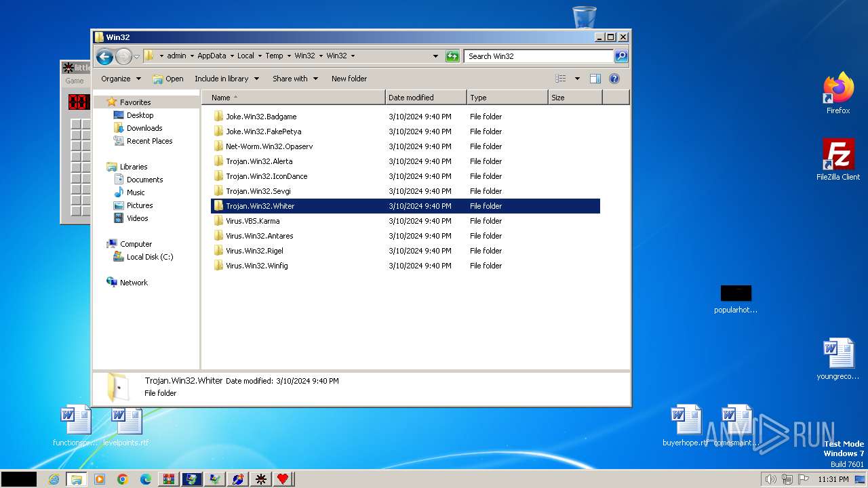Select the Net-Worm.Win32.Opaserv folder icon
This screenshot has height=488, width=868.
pos(218,146)
